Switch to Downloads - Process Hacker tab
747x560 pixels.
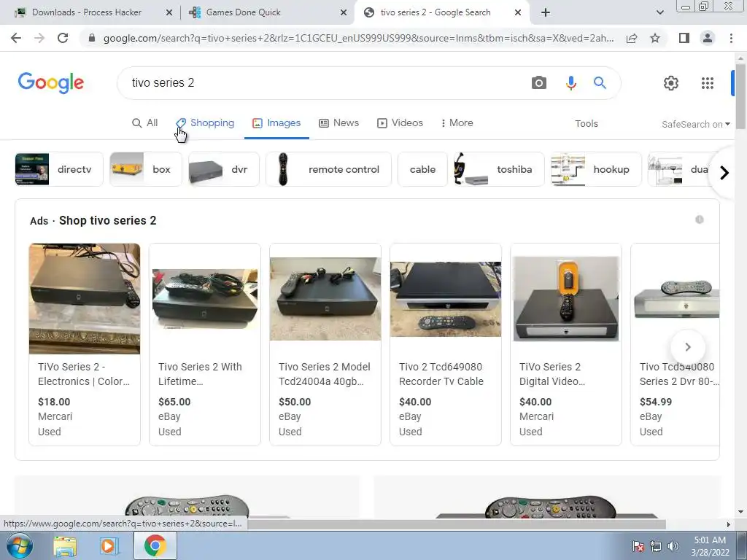(87, 12)
